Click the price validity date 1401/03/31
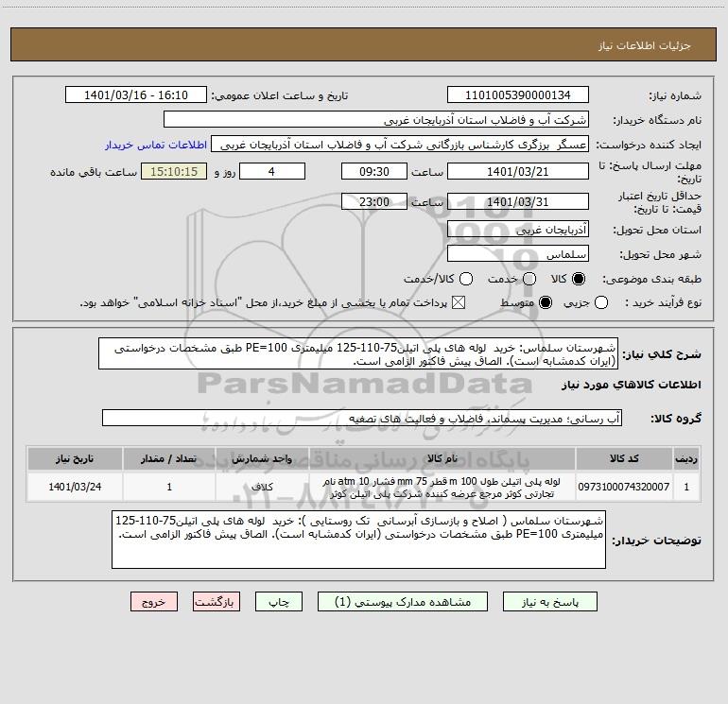The image size is (728, 704). (518, 201)
